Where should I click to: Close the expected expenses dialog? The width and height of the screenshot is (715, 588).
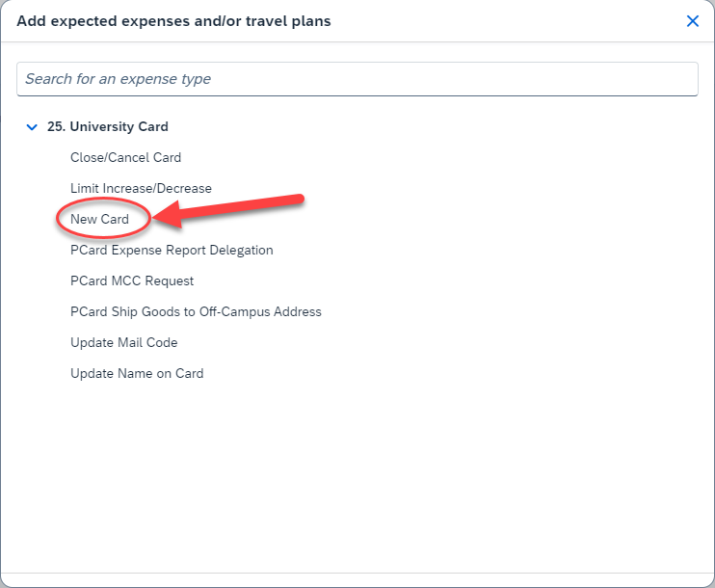point(692,21)
